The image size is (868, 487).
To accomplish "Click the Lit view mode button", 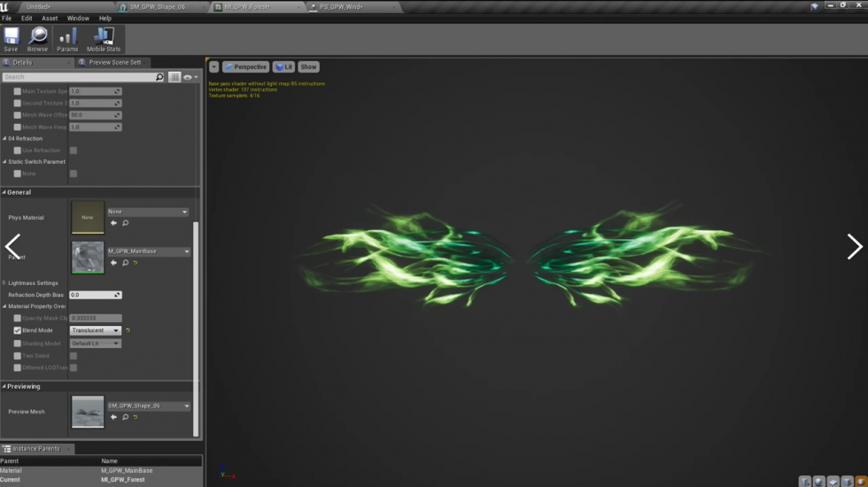I will (x=283, y=67).
